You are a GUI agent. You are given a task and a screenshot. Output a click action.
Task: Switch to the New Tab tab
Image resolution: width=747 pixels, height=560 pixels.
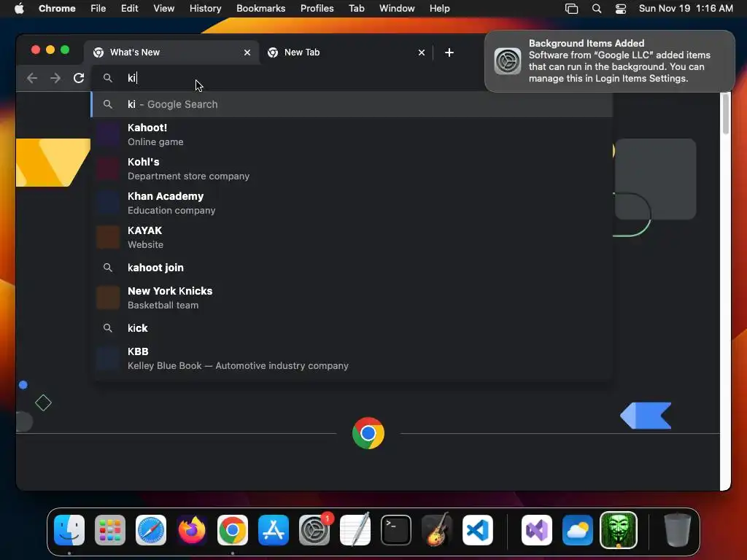point(346,52)
